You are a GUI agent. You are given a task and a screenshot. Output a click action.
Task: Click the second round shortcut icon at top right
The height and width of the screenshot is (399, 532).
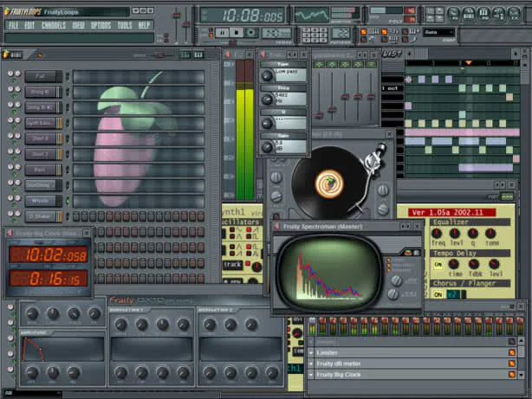[469, 14]
